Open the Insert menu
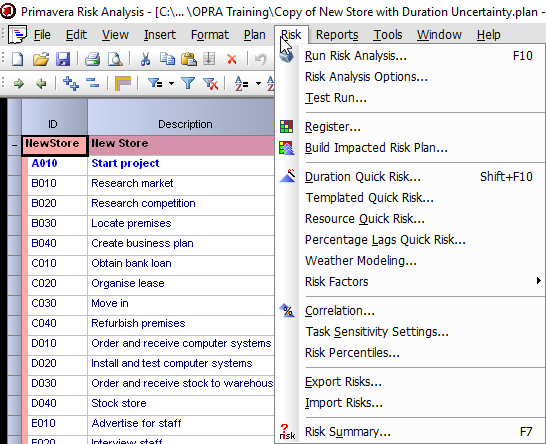Screen dimensions: 546x444 coord(160,35)
